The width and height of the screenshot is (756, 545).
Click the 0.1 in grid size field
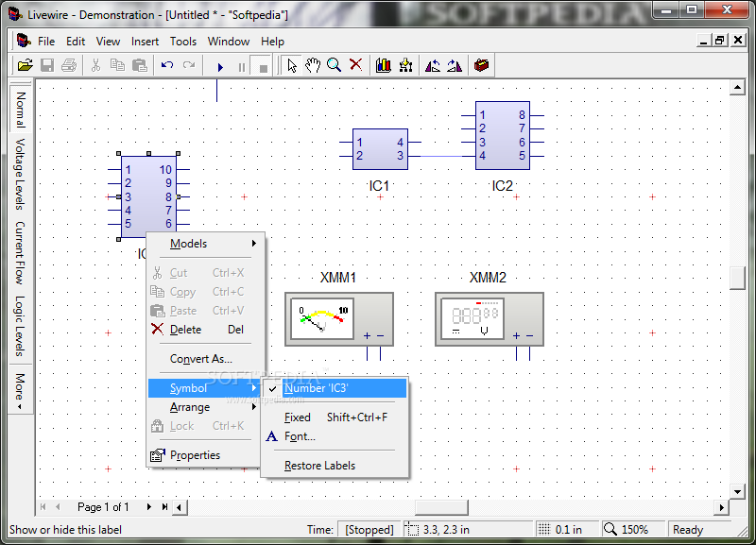pyautogui.click(x=566, y=530)
